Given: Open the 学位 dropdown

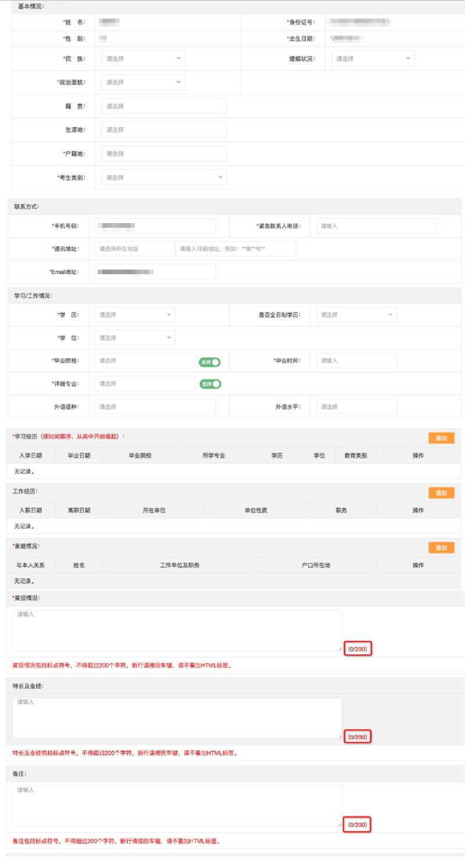Looking at the screenshot, I should click(134, 338).
